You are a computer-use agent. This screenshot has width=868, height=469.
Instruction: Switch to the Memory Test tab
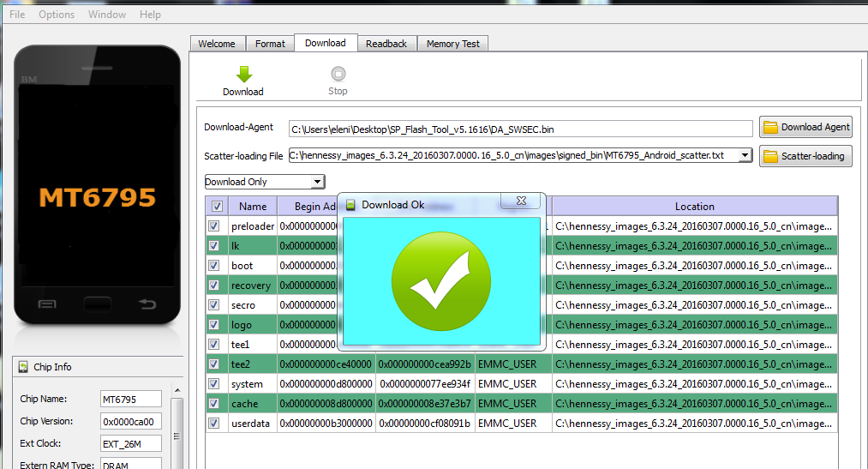pos(452,44)
